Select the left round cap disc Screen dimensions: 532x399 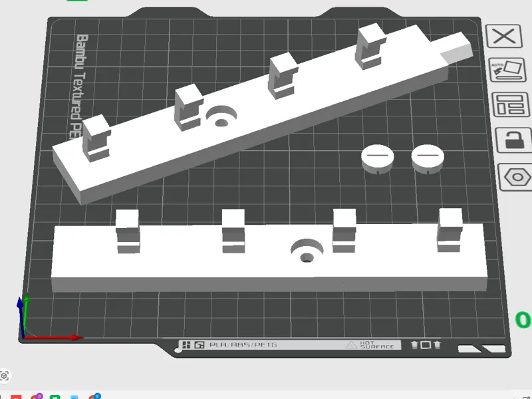[378, 160]
